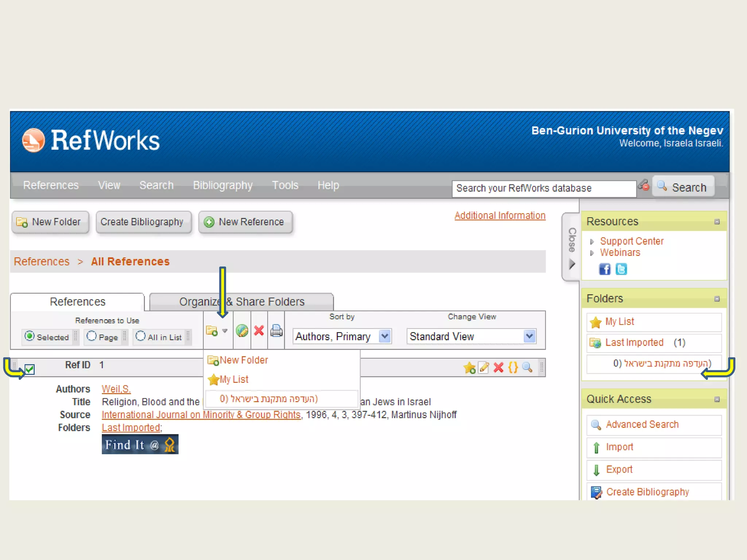
Task: Uncheck the Ref ID 1 checkbox
Action: (30, 369)
